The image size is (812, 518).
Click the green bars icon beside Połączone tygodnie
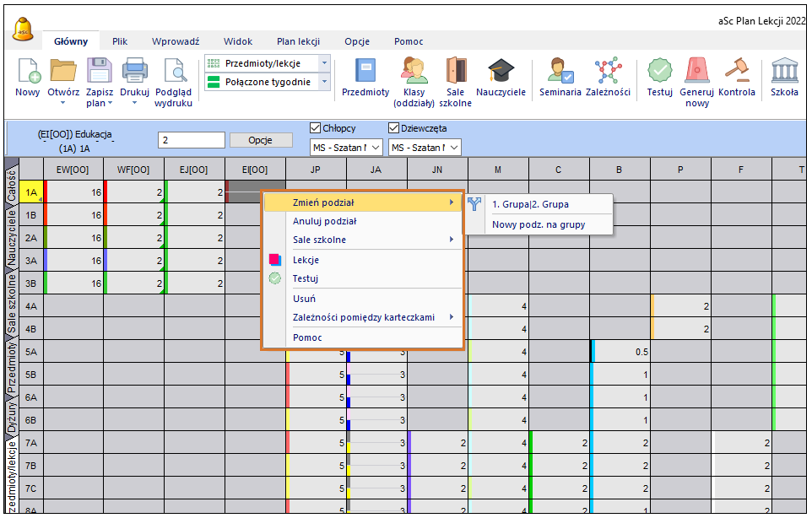214,82
